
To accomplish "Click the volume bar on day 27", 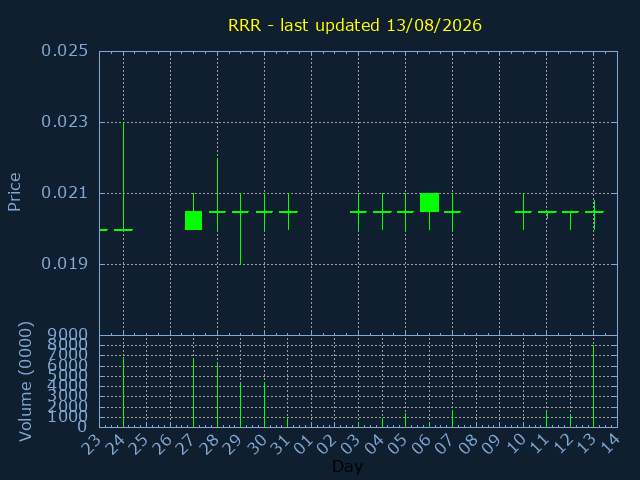I will coord(193,393).
